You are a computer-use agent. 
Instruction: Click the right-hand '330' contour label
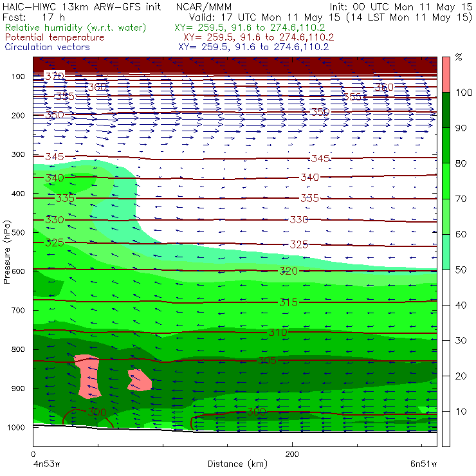click(299, 219)
